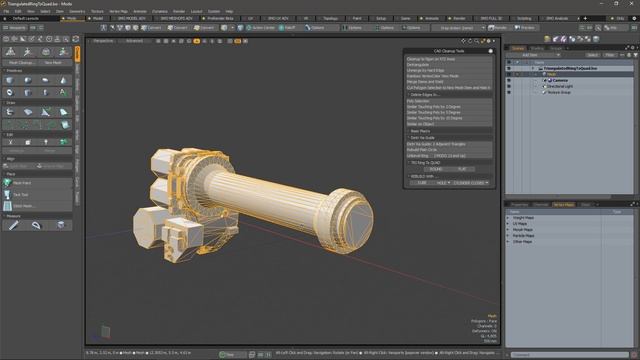Select the Cone primitive tool

click(x=63, y=80)
